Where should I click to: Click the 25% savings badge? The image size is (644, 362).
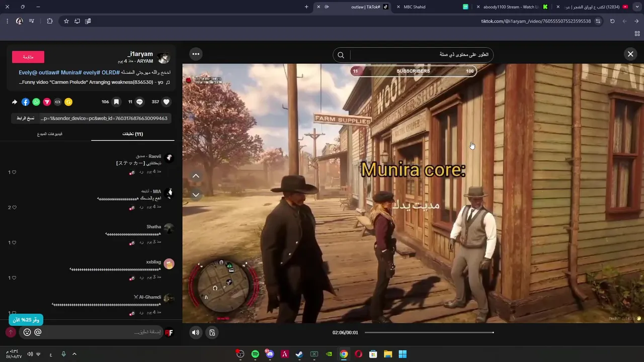26,320
